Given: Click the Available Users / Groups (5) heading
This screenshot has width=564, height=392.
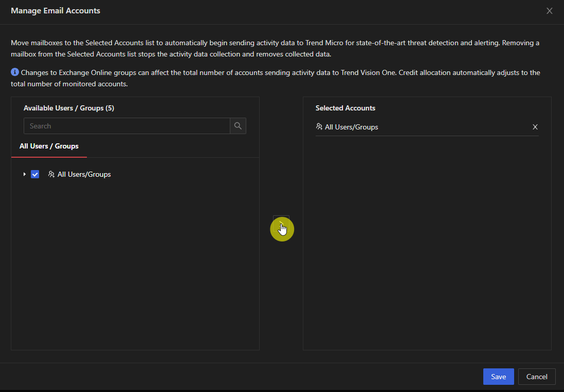Looking at the screenshot, I should point(69,108).
